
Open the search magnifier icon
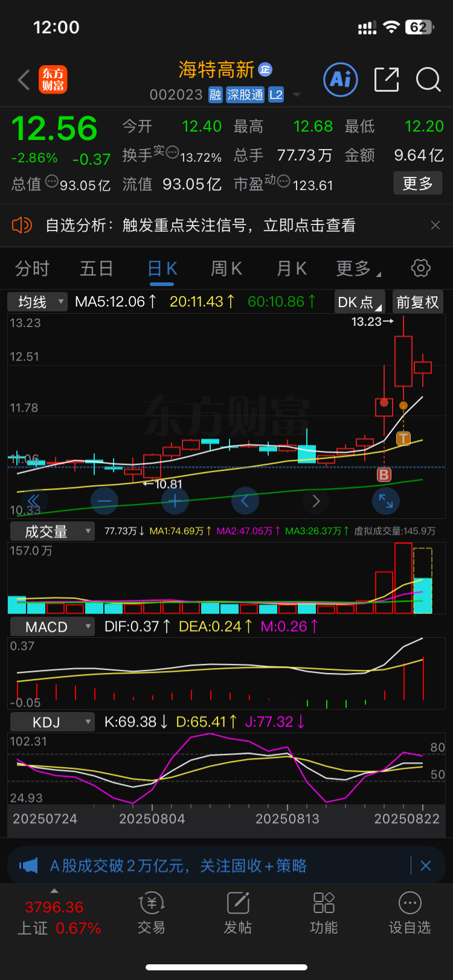[429, 80]
